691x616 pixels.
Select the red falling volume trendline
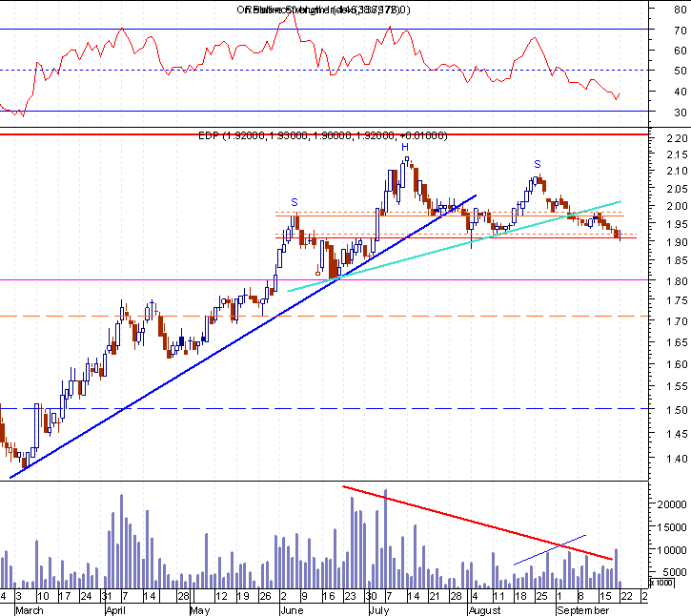click(478, 523)
